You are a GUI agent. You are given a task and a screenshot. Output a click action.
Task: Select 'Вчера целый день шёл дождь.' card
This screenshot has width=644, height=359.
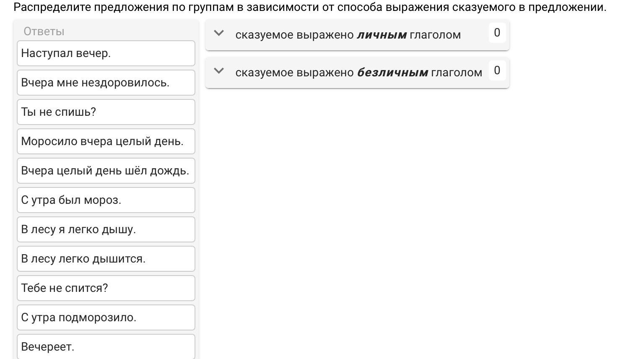[106, 171]
